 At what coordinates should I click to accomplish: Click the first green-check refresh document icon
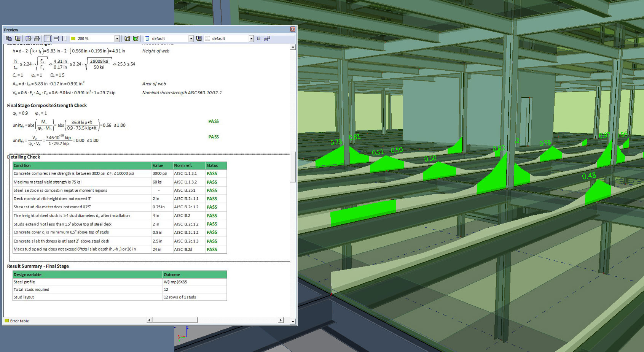tap(127, 38)
